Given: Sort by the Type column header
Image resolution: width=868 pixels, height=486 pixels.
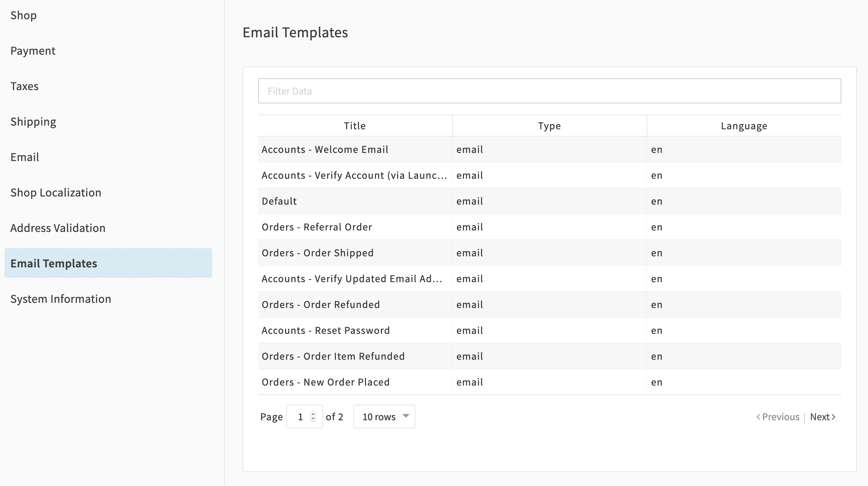Looking at the screenshot, I should 549,126.
